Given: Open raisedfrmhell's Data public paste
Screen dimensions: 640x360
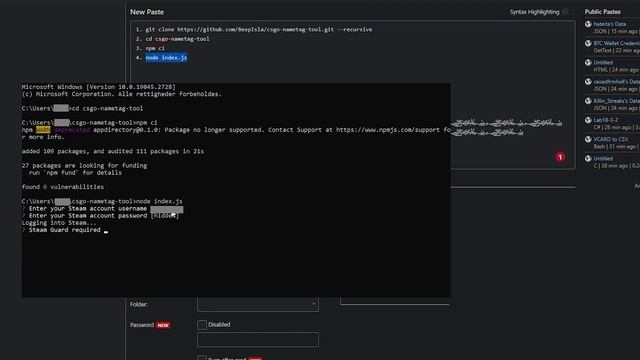Looking at the screenshot, I should 616,82.
